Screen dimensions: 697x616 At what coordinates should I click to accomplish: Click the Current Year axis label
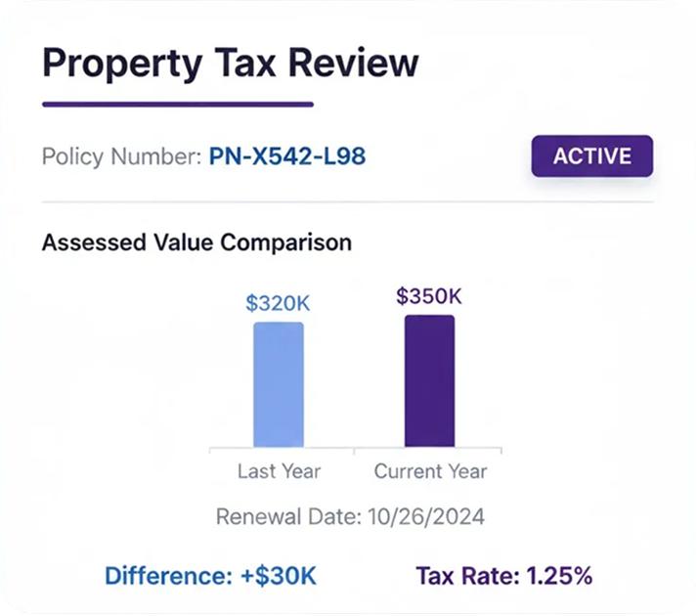430,471
